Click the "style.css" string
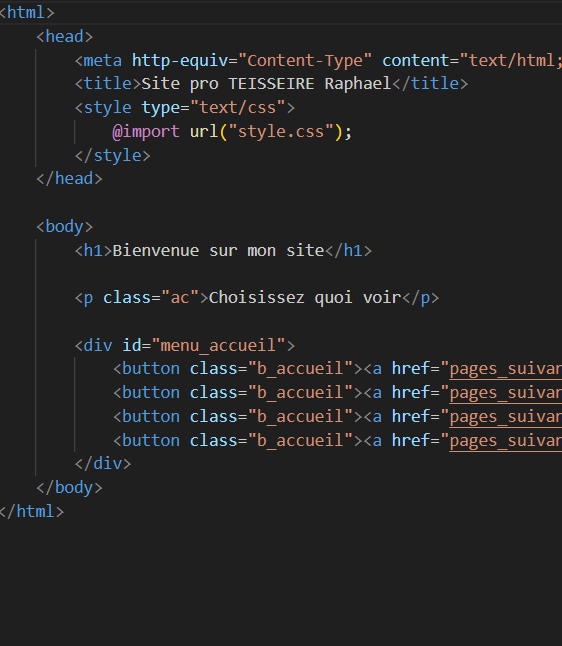Image resolution: width=562 pixels, height=646 pixels. (x=281, y=131)
